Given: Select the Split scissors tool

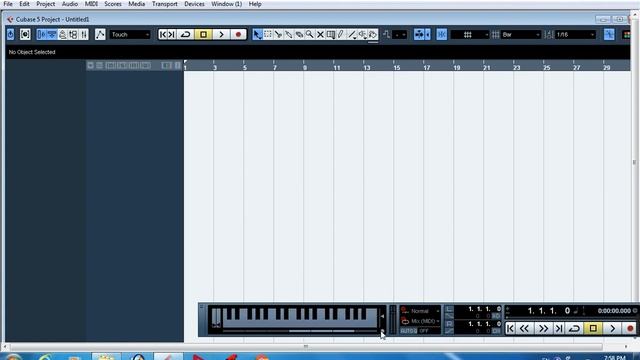Looking at the screenshot, I should click(278, 35).
